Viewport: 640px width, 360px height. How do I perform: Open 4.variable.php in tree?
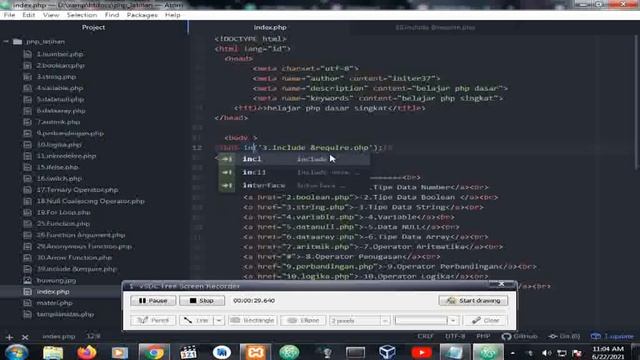coord(60,88)
